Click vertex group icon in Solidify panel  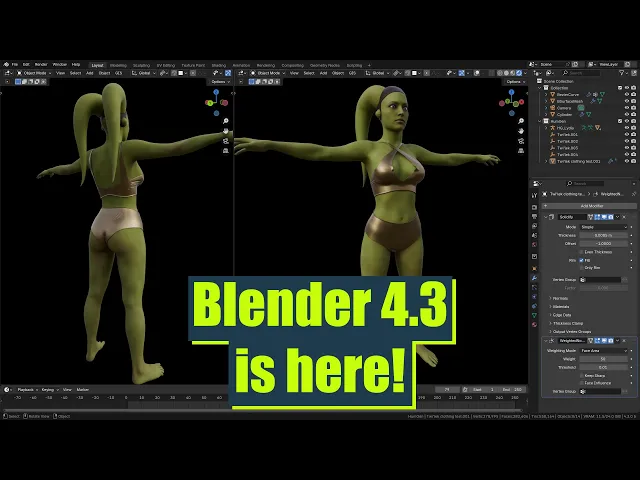pos(583,280)
